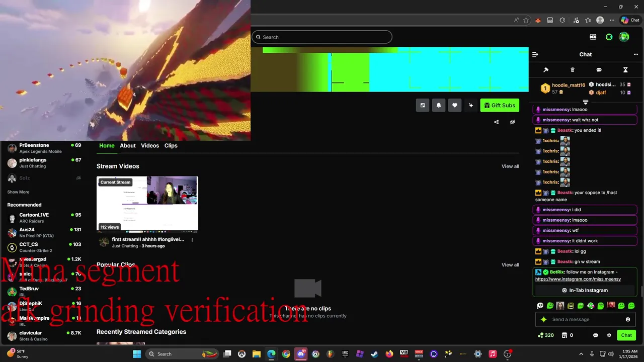This screenshot has width=644, height=362.
Task: Insert the woman's photo quick emote
Action: point(560,306)
